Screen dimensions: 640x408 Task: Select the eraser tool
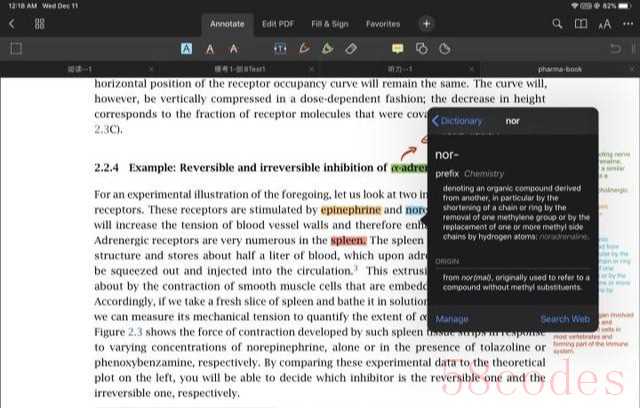click(351, 49)
